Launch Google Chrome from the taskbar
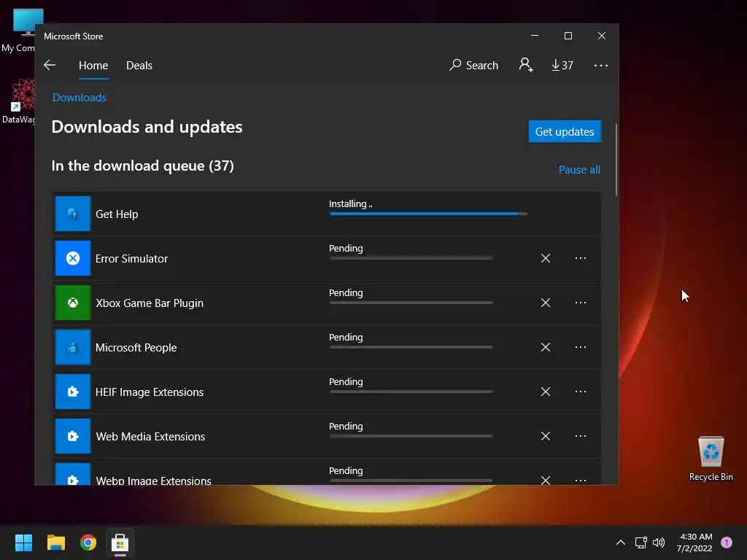The image size is (747, 560). pos(88,542)
